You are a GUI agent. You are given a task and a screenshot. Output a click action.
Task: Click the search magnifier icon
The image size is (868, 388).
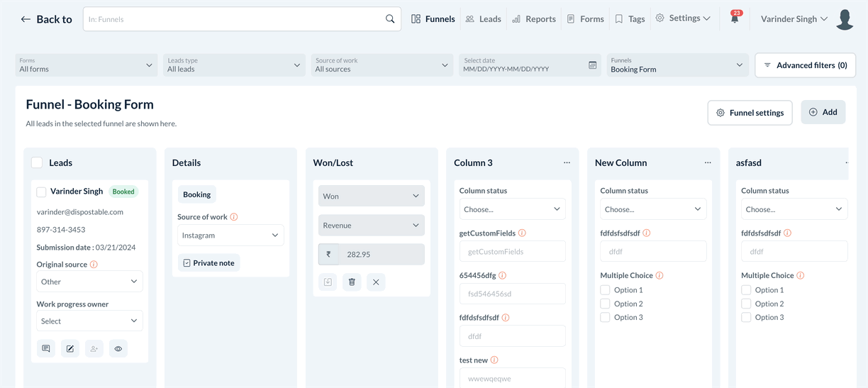(x=390, y=19)
